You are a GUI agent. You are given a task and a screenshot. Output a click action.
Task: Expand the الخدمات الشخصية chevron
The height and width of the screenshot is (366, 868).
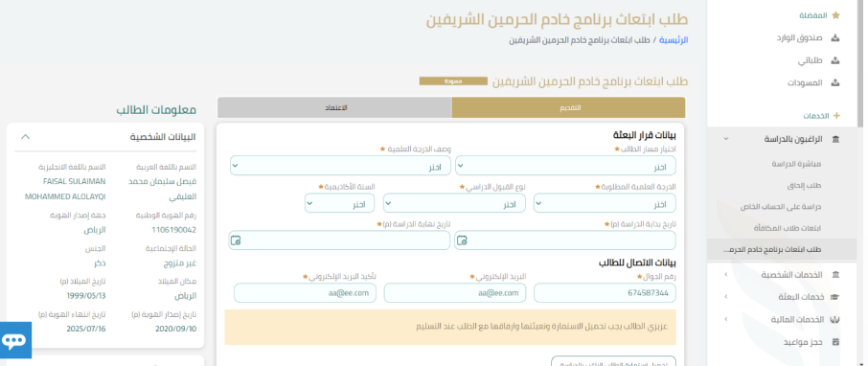pos(726,275)
